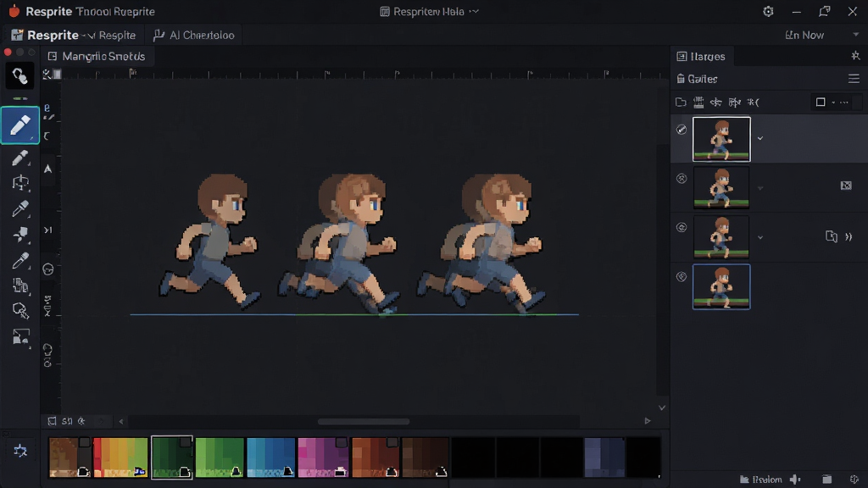Click the canvas scroll-right arrow

(647, 421)
